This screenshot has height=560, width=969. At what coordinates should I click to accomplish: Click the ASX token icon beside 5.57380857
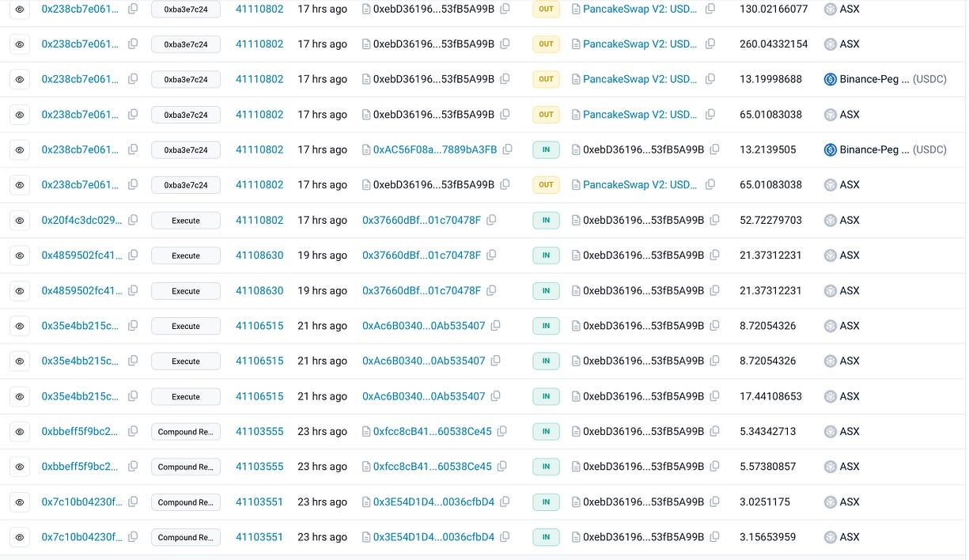pos(830,467)
